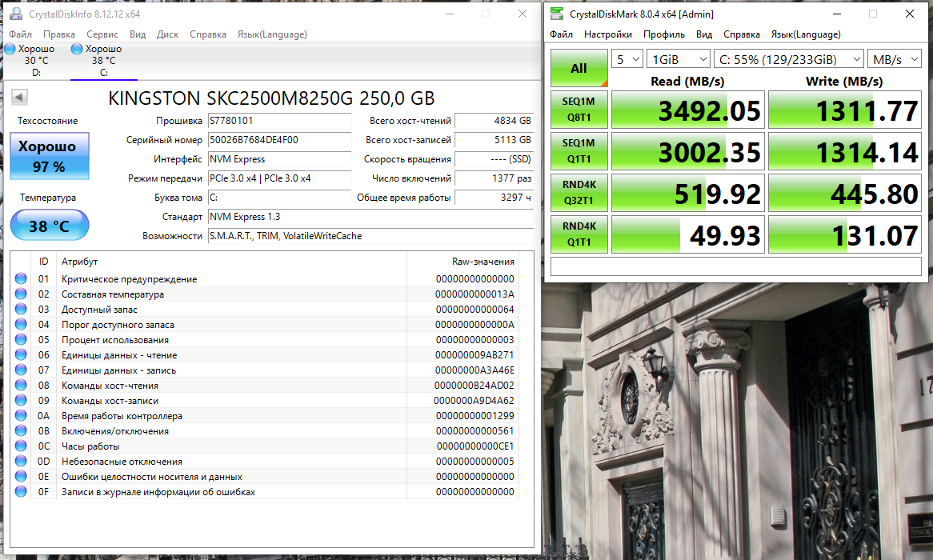Open Диск menu in CrystalDiskInfo
933x560 pixels.
tap(167, 34)
